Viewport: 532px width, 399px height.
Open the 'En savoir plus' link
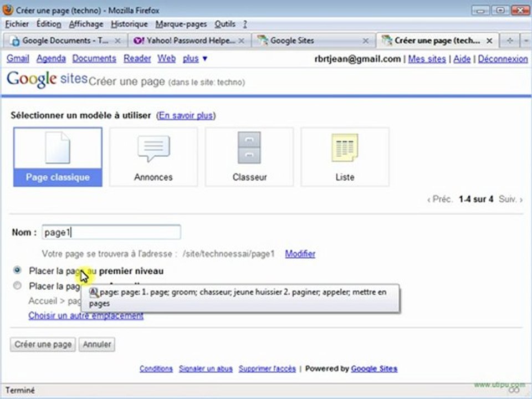pos(186,115)
